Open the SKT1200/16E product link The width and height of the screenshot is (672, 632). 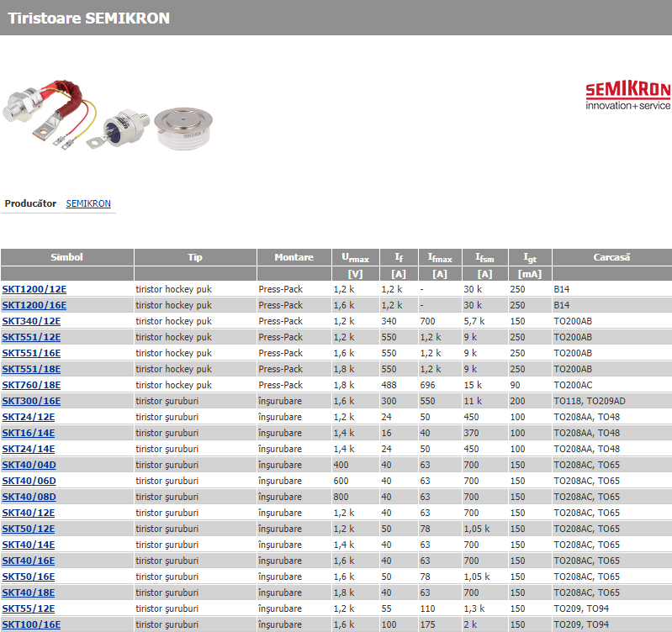click(34, 305)
